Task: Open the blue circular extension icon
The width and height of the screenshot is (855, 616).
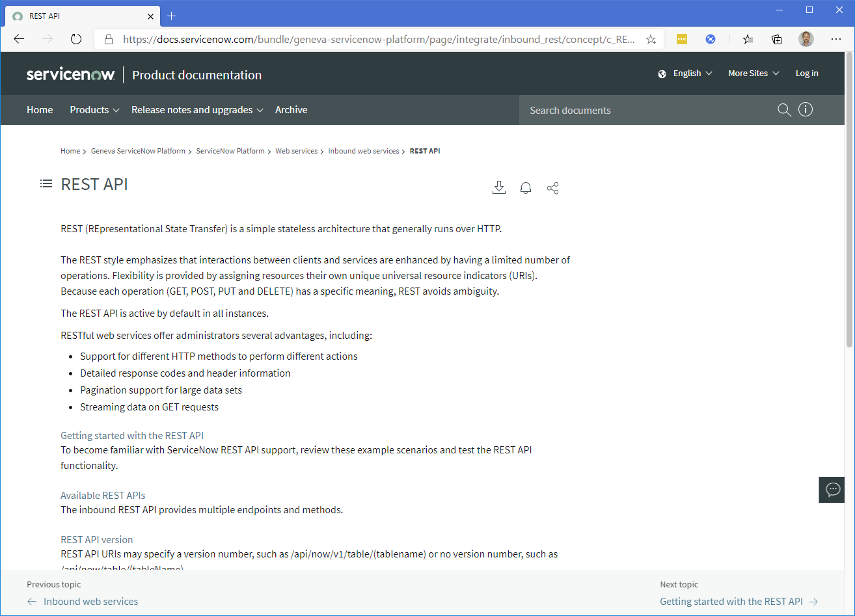Action: click(711, 39)
